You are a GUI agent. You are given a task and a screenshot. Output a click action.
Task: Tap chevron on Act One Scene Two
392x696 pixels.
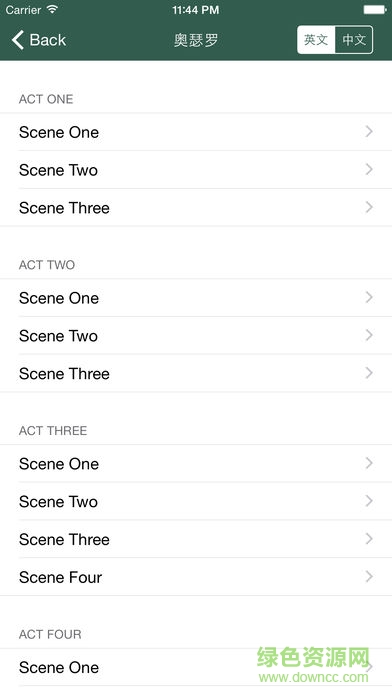coord(369,169)
